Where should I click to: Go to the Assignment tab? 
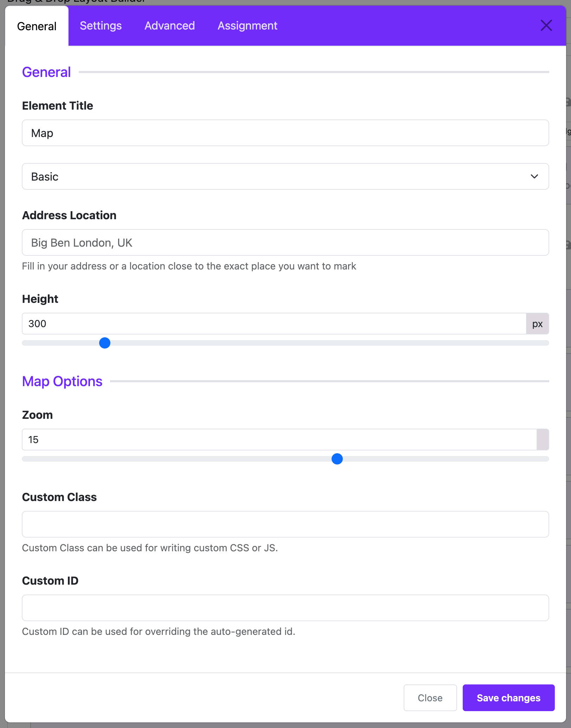(x=247, y=26)
